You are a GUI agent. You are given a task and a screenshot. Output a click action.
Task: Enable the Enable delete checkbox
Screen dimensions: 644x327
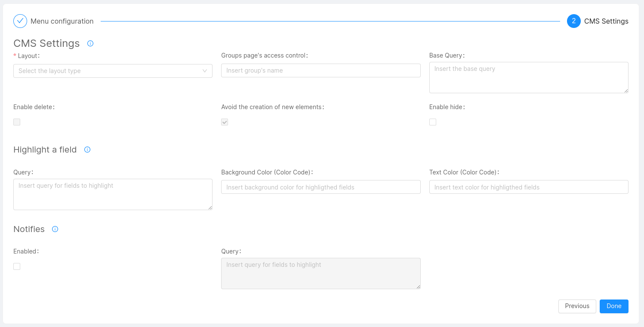coord(17,122)
